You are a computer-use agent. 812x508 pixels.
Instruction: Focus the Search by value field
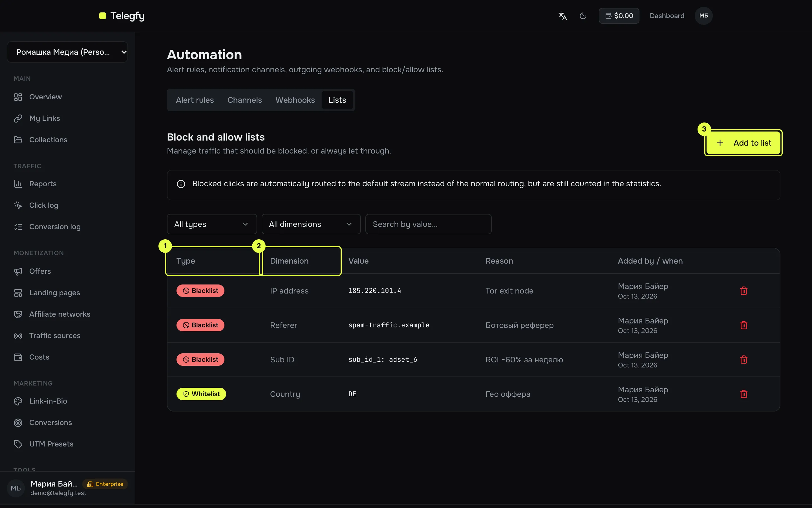click(x=428, y=224)
